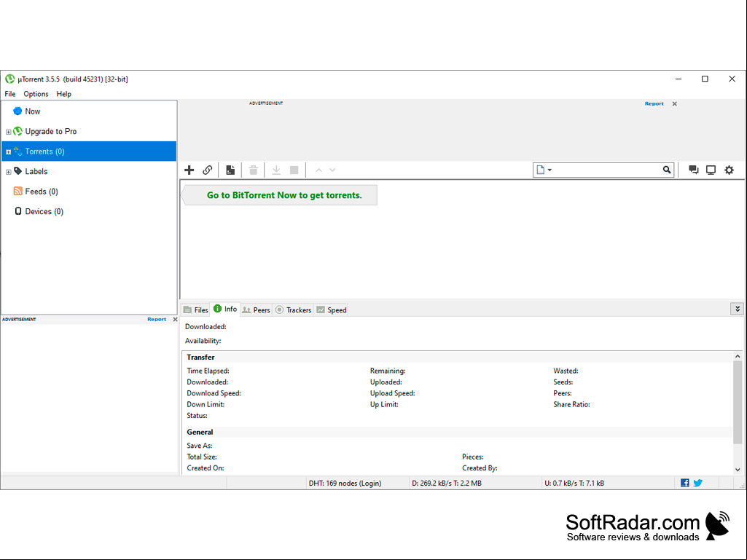
Task: Click the info pane scrollbar thumb
Action: [738, 403]
